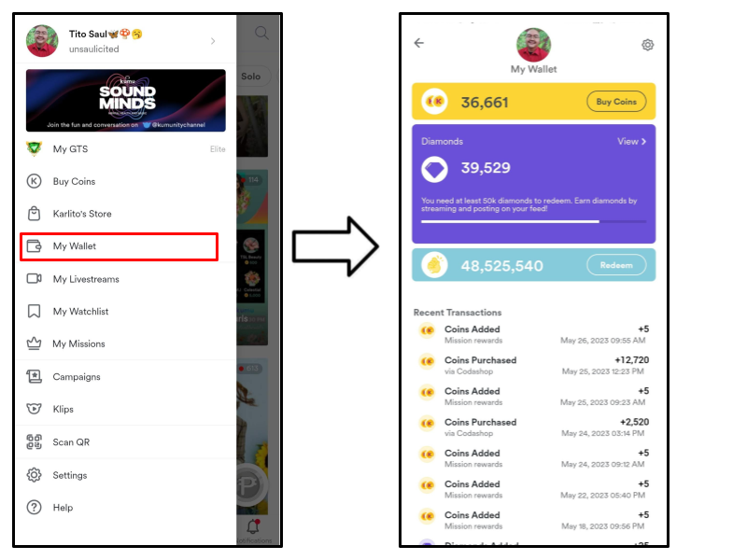Click the Buy Coins K icon in sidebar
The image size is (747, 560).
point(34,181)
